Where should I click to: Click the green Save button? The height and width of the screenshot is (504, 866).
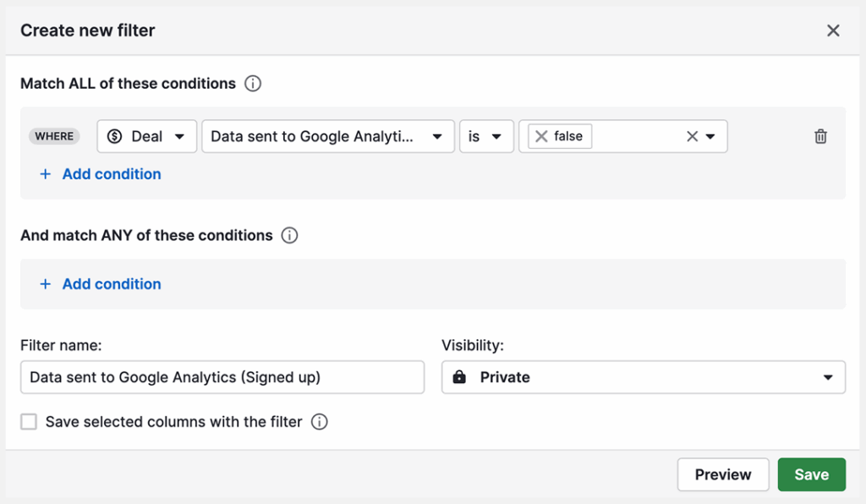point(811,474)
